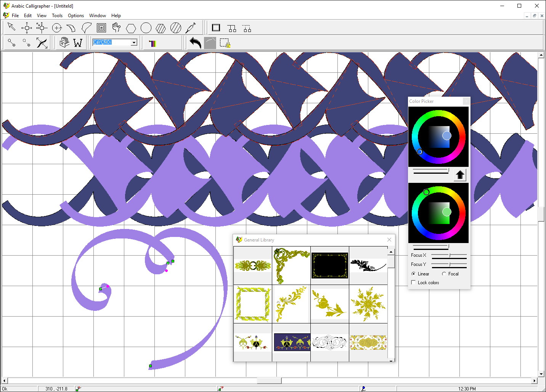Open the Tools menu

point(57,16)
